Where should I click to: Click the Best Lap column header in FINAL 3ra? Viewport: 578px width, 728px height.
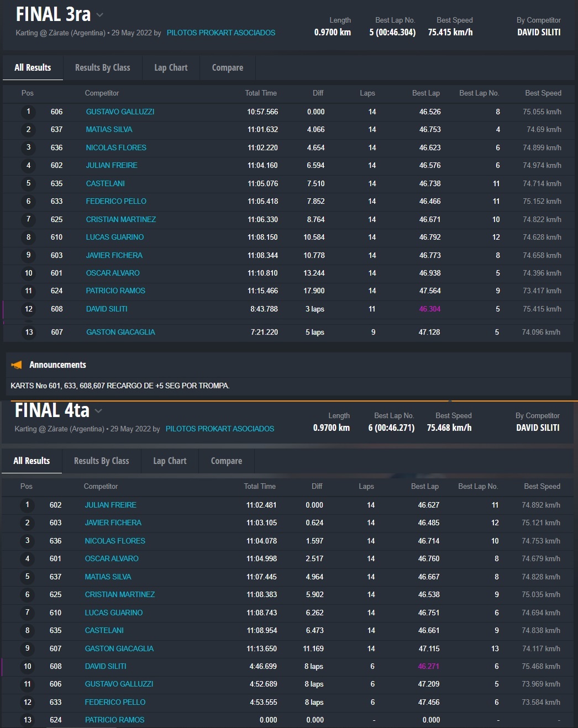pyautogui.click(x=425, y=93)
